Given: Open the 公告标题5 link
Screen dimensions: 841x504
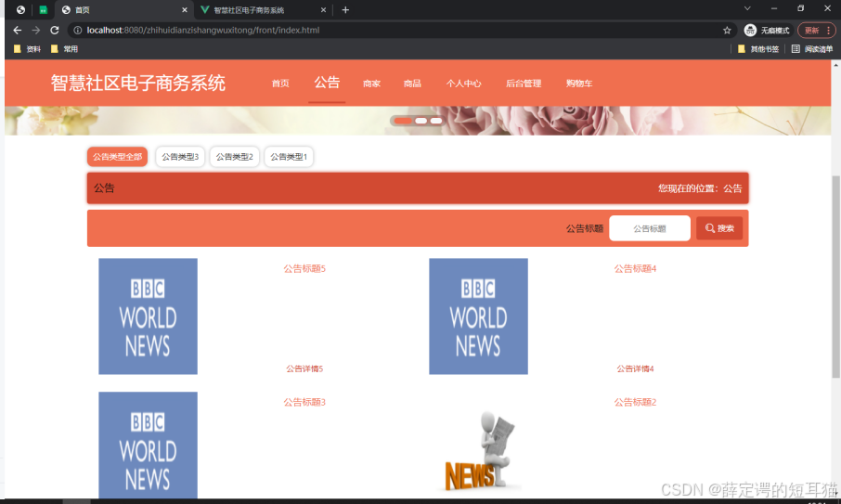Looking at the screenshot, I should pyautogui.click(x=304, y=268).
